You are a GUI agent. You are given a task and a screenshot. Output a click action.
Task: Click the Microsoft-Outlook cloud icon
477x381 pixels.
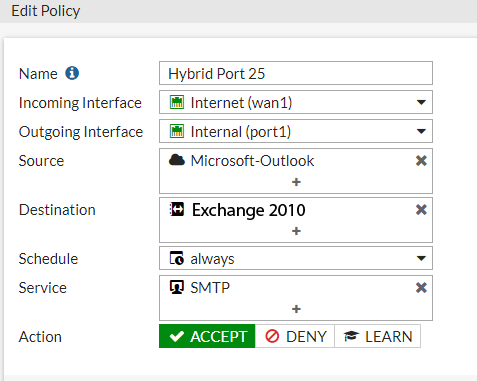pyautogui.click(x=177, y=160)
